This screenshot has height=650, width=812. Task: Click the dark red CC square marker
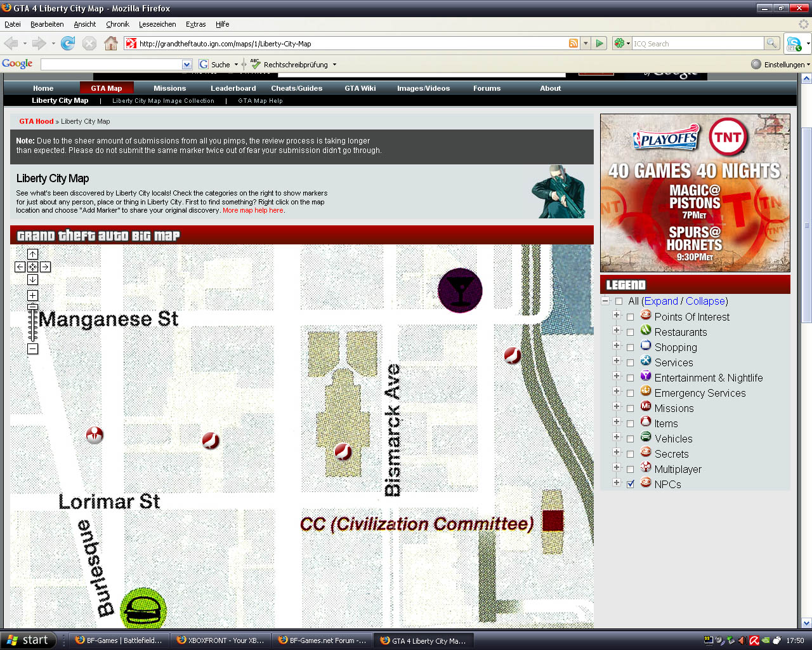[553, 521]
